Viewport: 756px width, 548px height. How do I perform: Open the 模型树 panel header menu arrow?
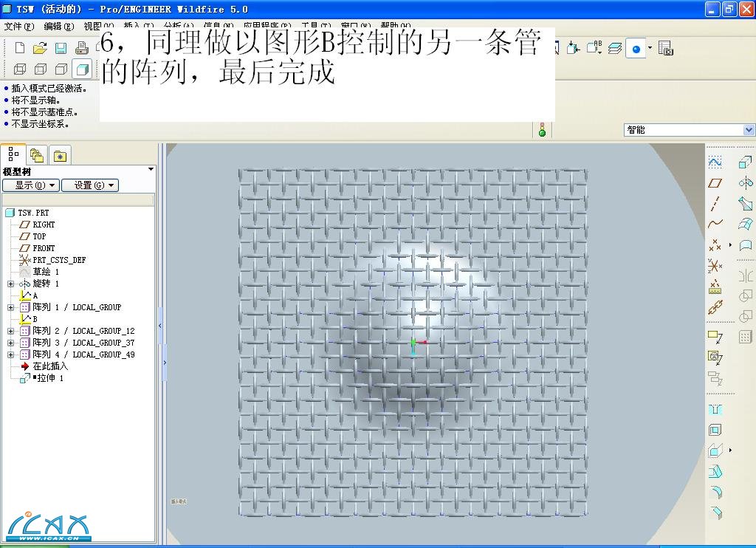click(x=151, y=169)
